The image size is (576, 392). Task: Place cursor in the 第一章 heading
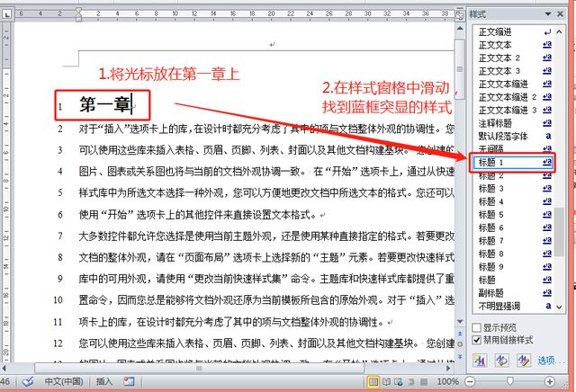(105, 105)
